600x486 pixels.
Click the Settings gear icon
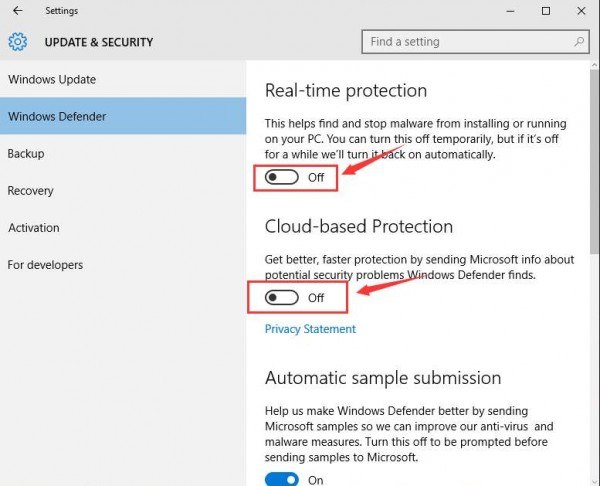click(x=18, y=42)
